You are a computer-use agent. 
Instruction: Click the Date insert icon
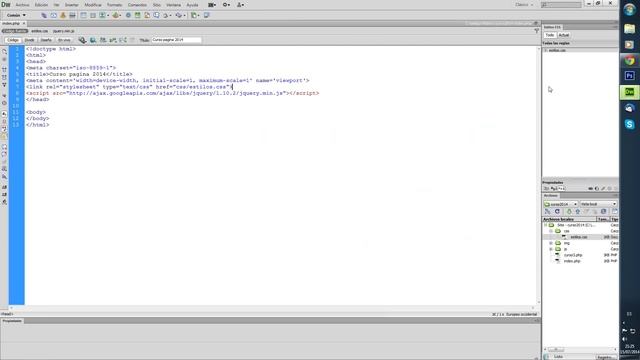tap(138, 15)
